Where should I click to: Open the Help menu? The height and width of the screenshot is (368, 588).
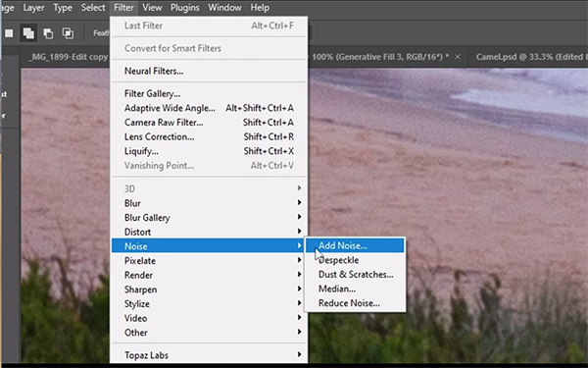pyautogui.click(x=260, y=8)
